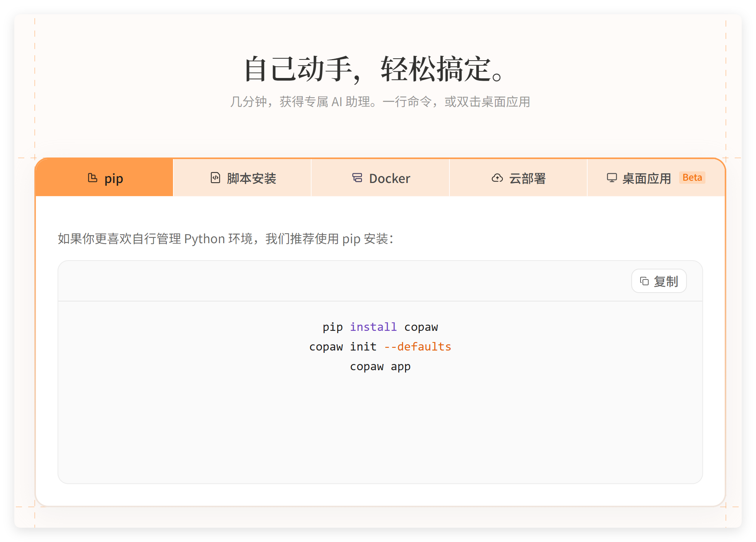Open the 桌面应用 tab
756x542 pixels.
tap(646, 179)
